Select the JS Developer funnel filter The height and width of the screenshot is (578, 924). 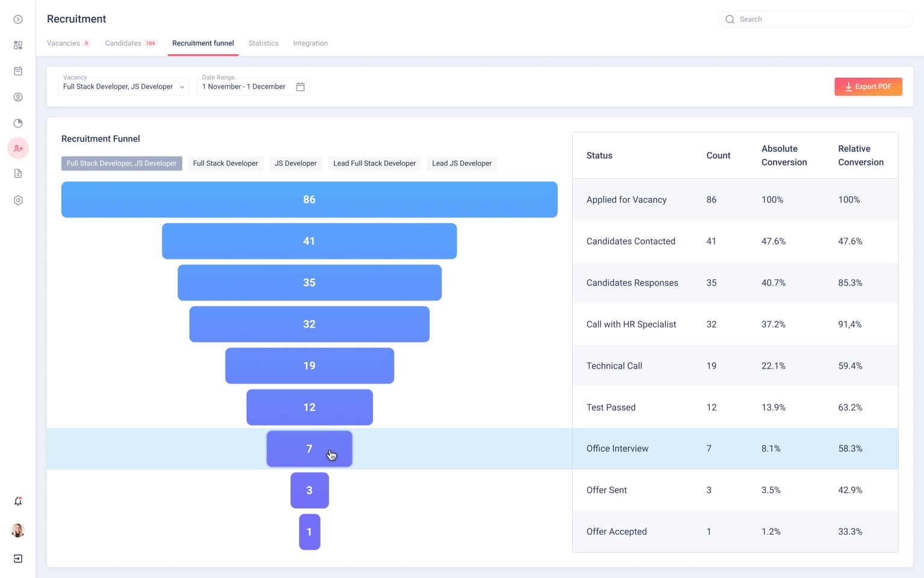point(295,163)
